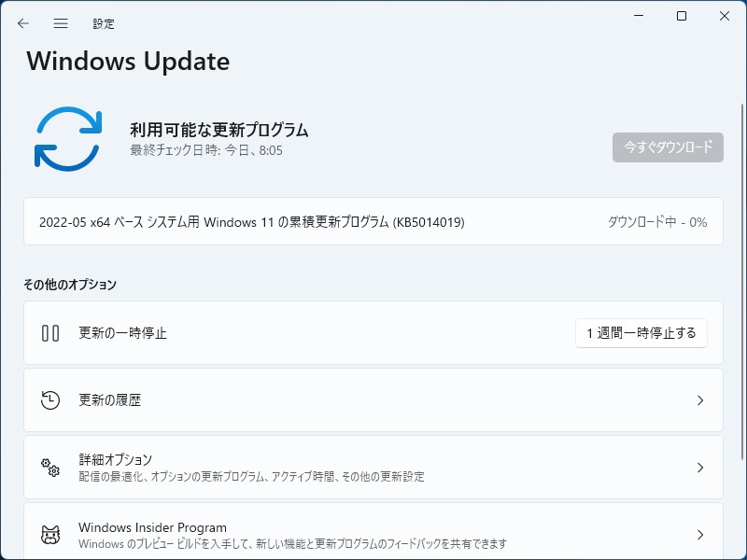Click the back arrow in the title bar
The width and height of the screenshot is (747, 560).
[22, 23]
